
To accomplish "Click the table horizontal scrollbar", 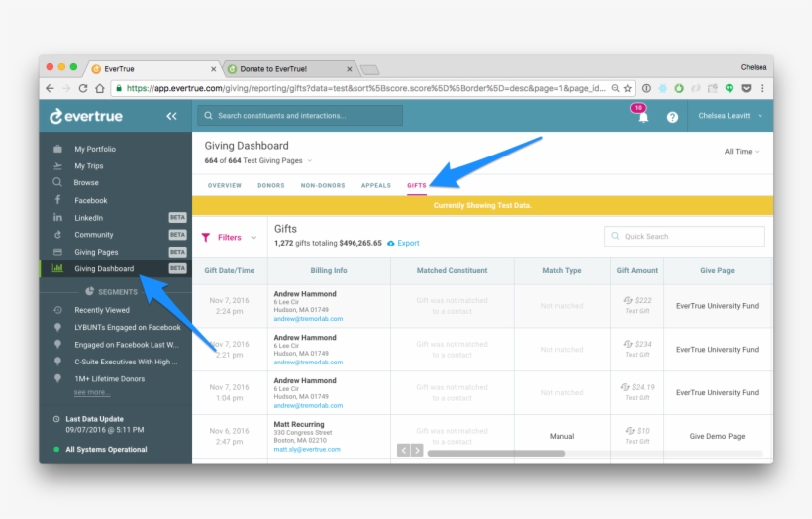I will (x=496, y=454).
